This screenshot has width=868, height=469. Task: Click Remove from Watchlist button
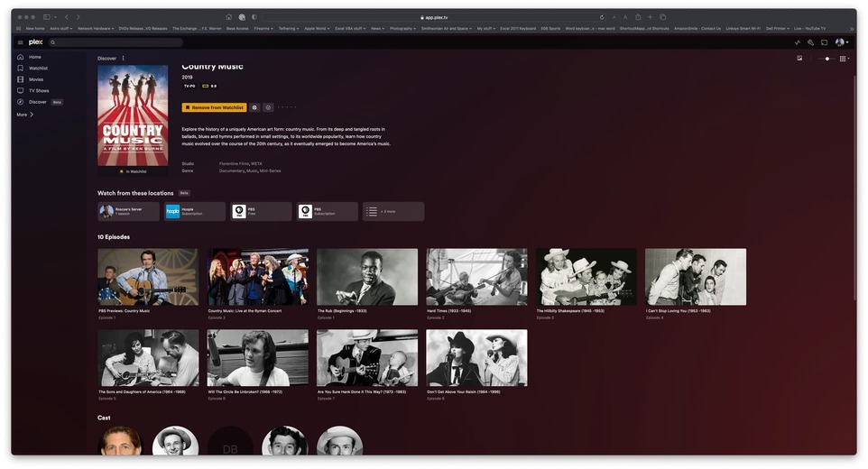(x=214, y=107)
